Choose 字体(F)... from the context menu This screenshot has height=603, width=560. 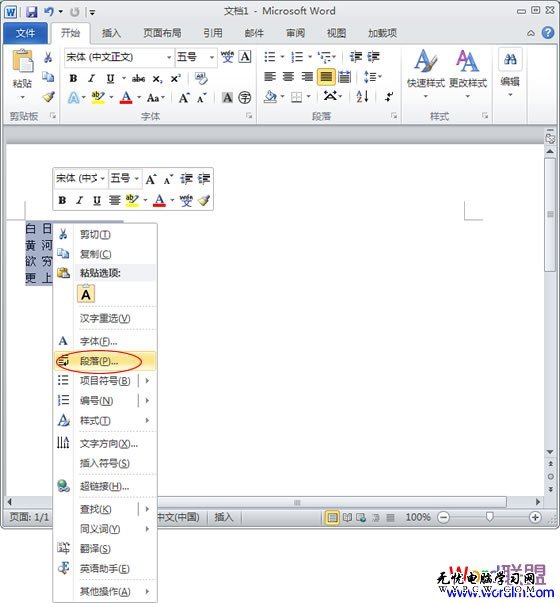pyautogui.click(x=105, y=341)
